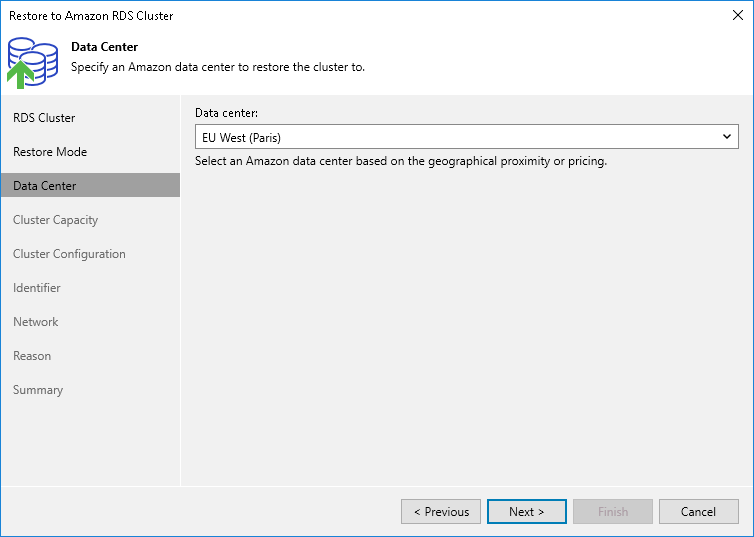Jump to the Cluster Configuration step
Screen dimensions: 754x537
pyautogui.click(x=69, y=254)
